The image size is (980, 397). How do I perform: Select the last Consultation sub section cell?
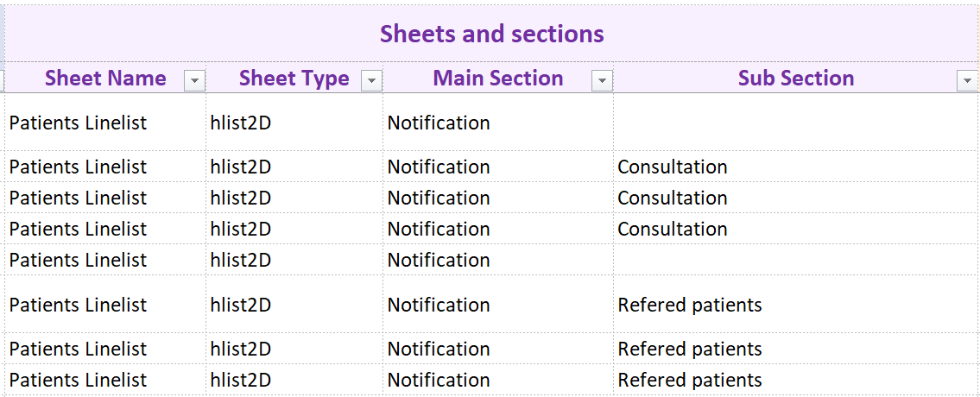pos(673,229)
